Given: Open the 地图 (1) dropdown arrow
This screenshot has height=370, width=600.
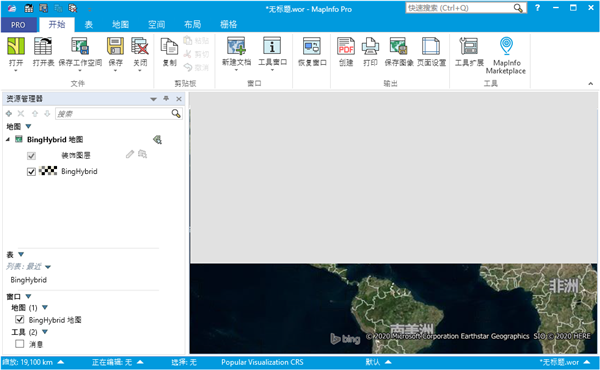Looking at the screenshot, I should (45, 307).
